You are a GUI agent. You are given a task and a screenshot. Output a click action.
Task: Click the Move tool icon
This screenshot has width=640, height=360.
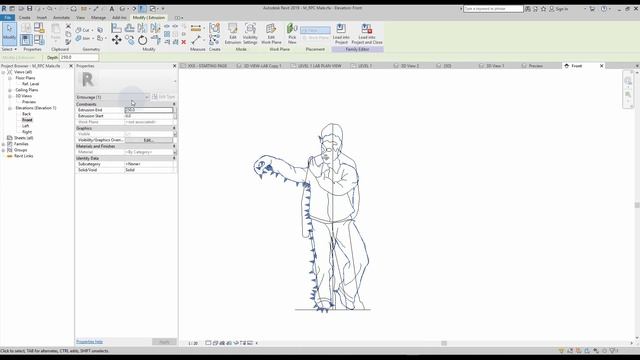[117, 40]
